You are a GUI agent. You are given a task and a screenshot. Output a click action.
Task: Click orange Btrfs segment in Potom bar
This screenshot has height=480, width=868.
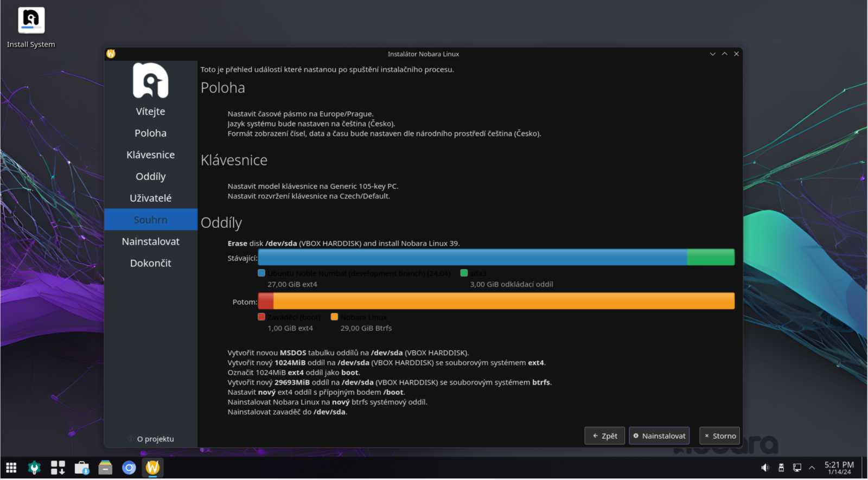click(504, 301)
